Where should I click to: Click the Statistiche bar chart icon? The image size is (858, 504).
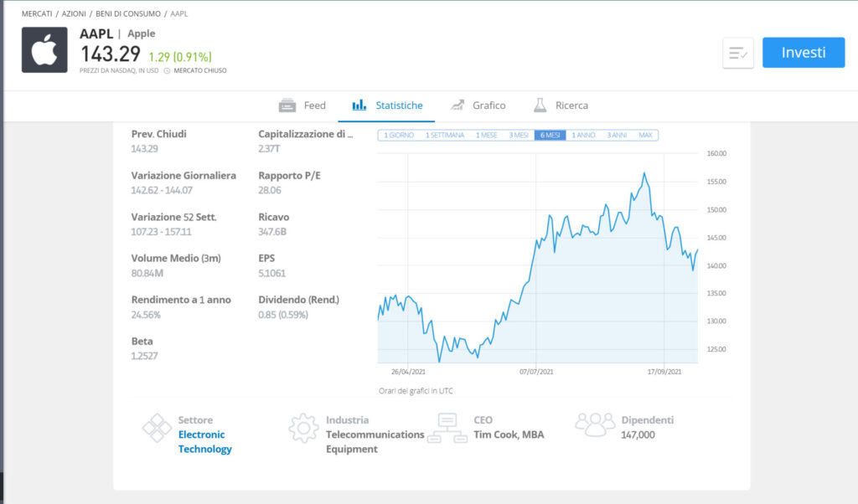359,105
